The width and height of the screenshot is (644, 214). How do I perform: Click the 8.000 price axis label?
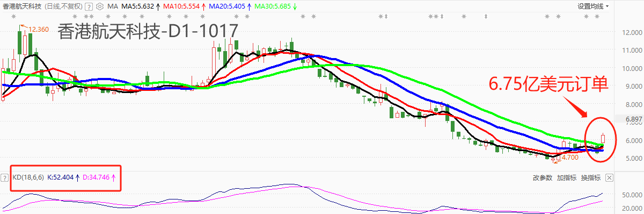coord(634,104)
